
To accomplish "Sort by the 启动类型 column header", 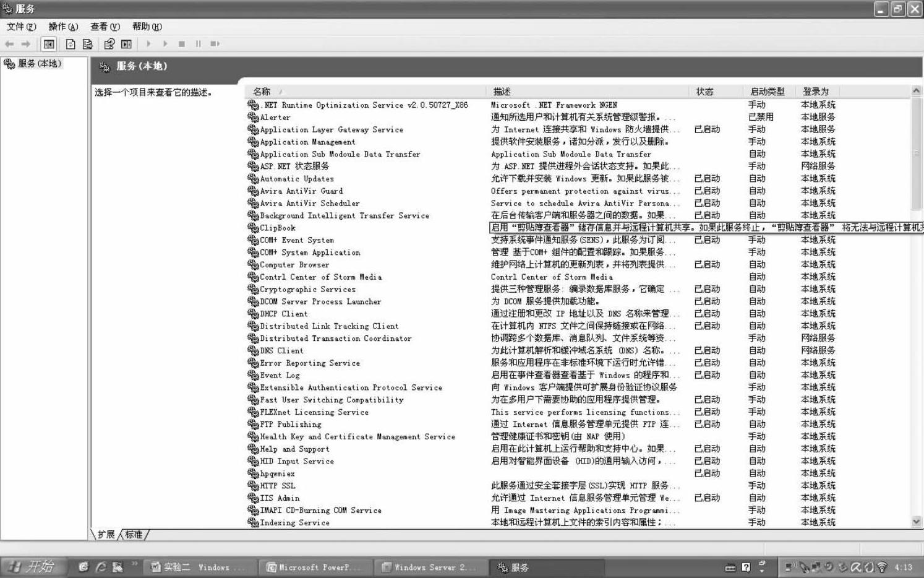I will 768,92.
